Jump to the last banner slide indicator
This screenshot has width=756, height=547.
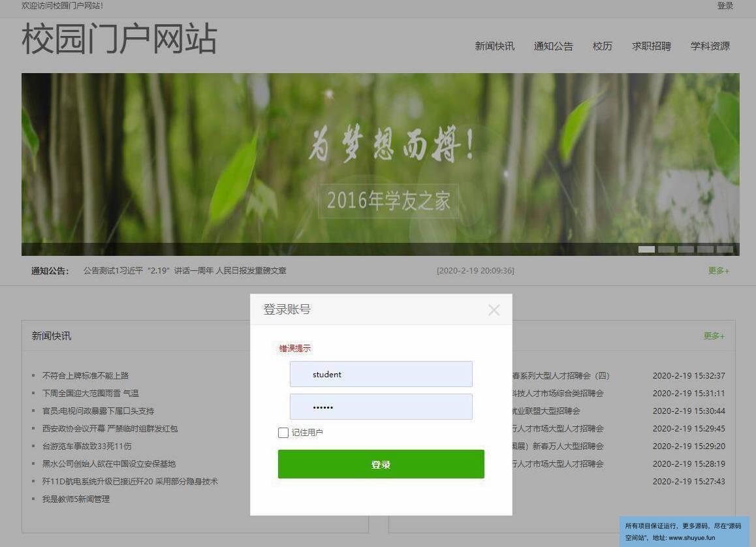click(x=725, y=249)
